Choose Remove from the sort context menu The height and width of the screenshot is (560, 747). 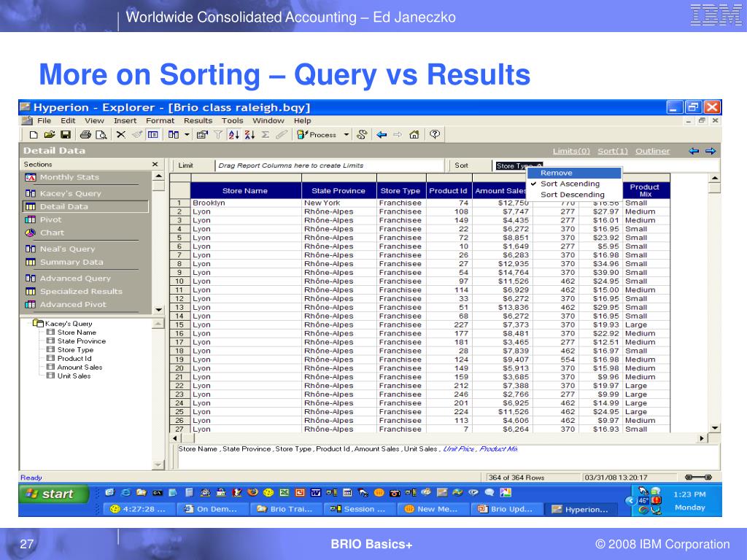click(x=574, y=173)
